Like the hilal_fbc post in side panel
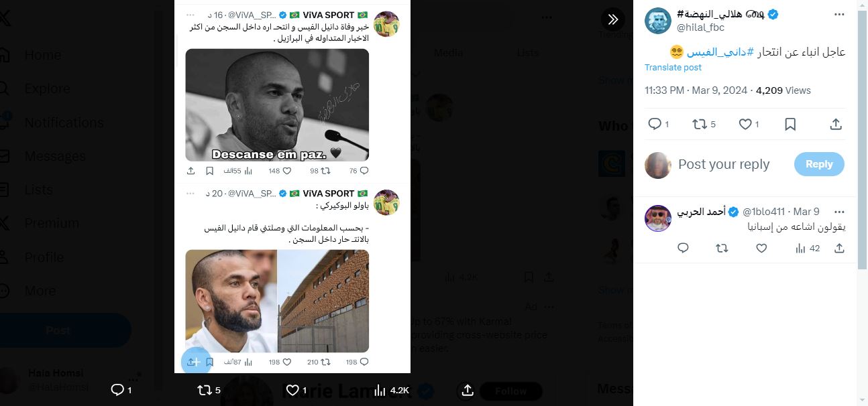 point(745,124)
